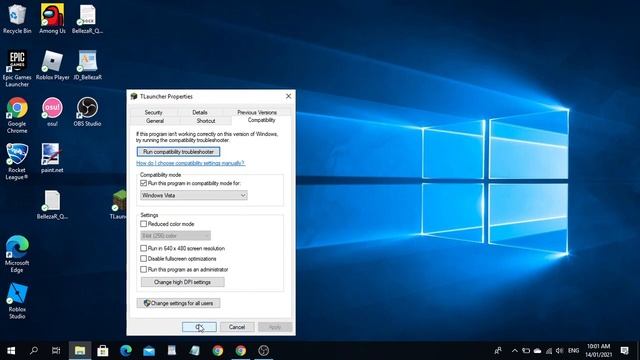The width and height of the screenshot is (640, 360).
Task: Uncheck Run this program in compatibility mode
Action: click(143, 183)
